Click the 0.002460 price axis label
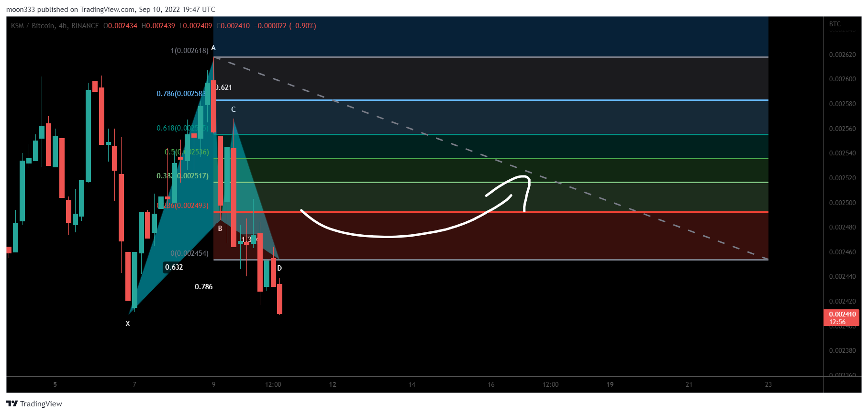This screenshot has height=414, width=868. [x=842, y=252]
